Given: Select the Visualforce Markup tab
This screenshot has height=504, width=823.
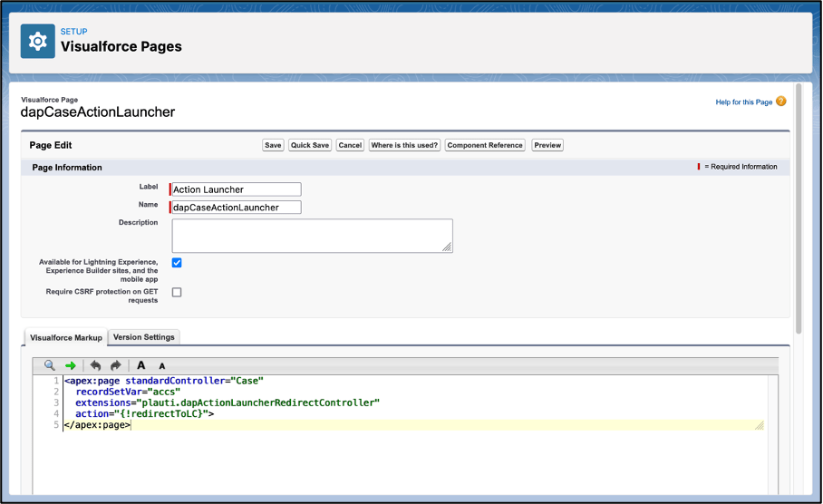Looking at the screenshot, I should pos(66,337).
